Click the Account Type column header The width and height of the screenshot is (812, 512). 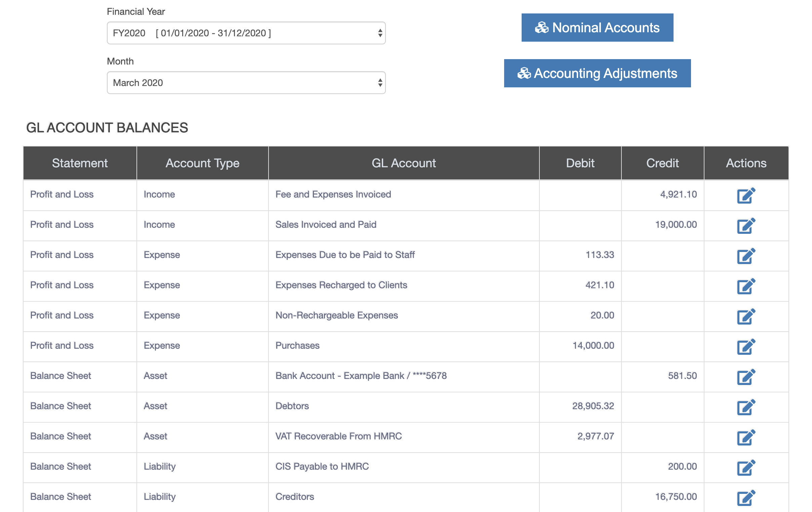202,163
